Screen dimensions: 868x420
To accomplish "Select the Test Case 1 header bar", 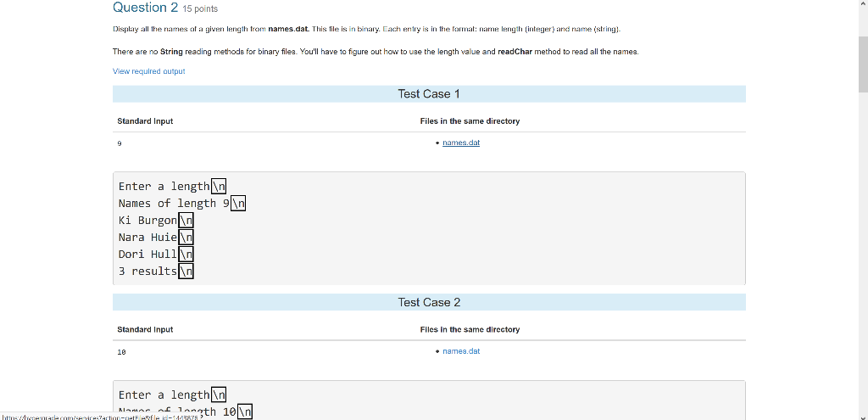I will pyautogui.click(x=429, y=94).
